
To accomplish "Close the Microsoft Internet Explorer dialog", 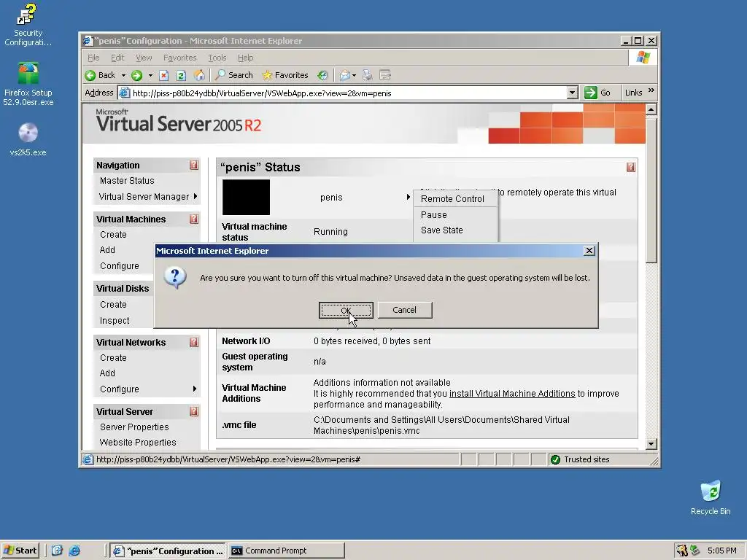I will click(589, 251).
